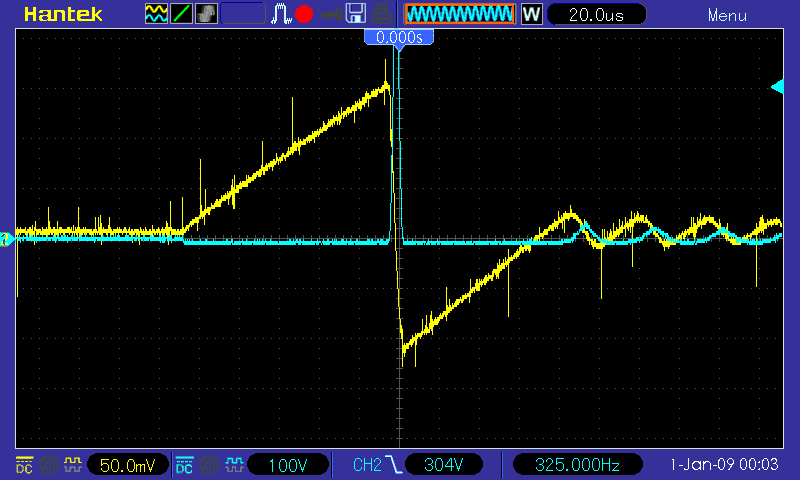The height and width of the screenshot is (480, 800).
Task: Click the empty status box in top bar
Action: coord(243,14)
